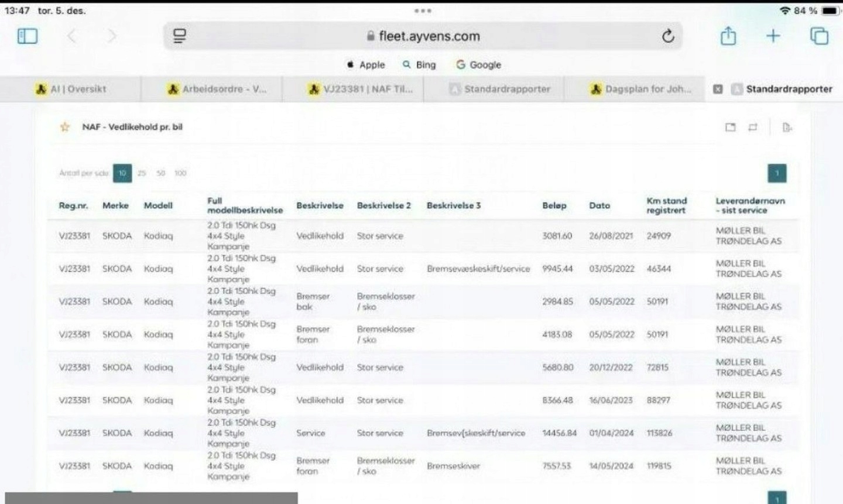843x504 pixels.
Task: Select the amount 8366.48 cell
Action: 558,400
